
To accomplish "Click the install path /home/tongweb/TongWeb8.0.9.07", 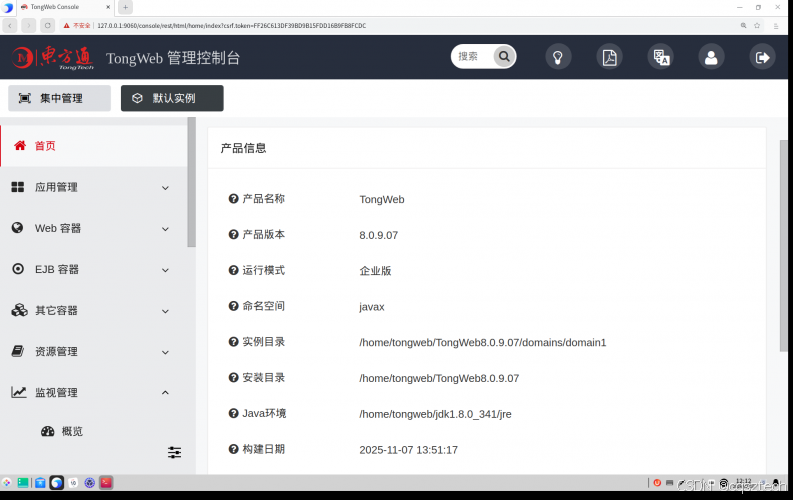I will 439,378.
